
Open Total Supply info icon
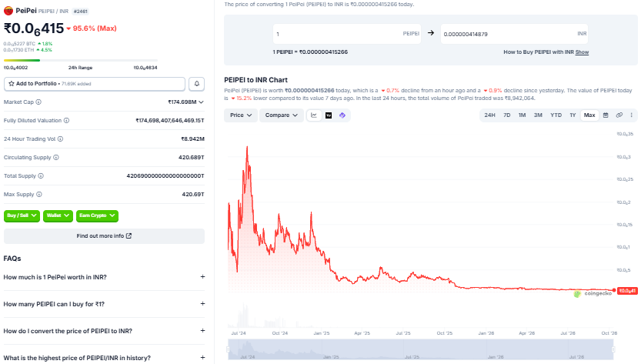tap(41, 176)
